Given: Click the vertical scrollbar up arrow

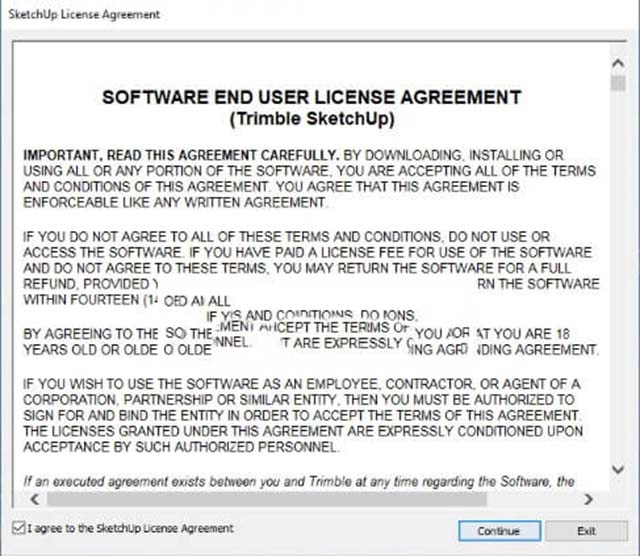Looking at the screenshot, I should click(x=617, y=63).
